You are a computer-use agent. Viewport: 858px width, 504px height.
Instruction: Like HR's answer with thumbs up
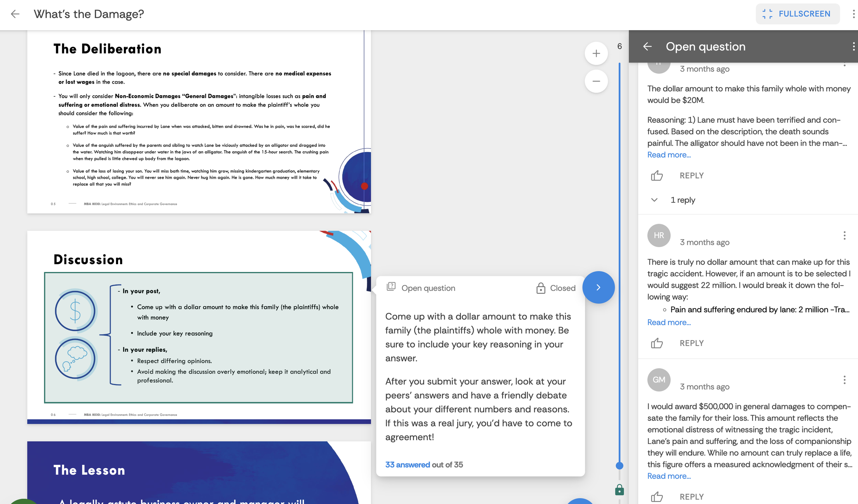pos(657,343)
